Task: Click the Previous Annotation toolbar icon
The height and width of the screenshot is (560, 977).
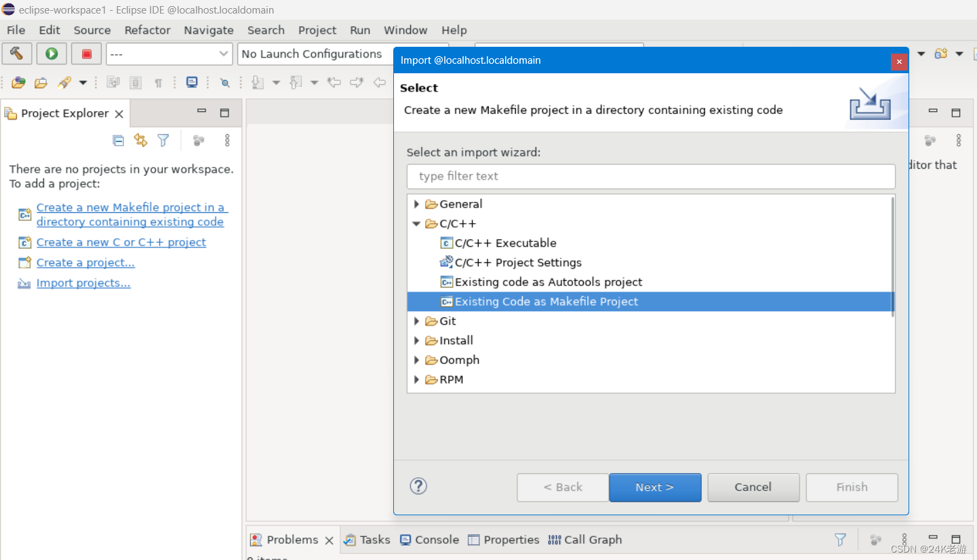Action: (x=296, y=83)
